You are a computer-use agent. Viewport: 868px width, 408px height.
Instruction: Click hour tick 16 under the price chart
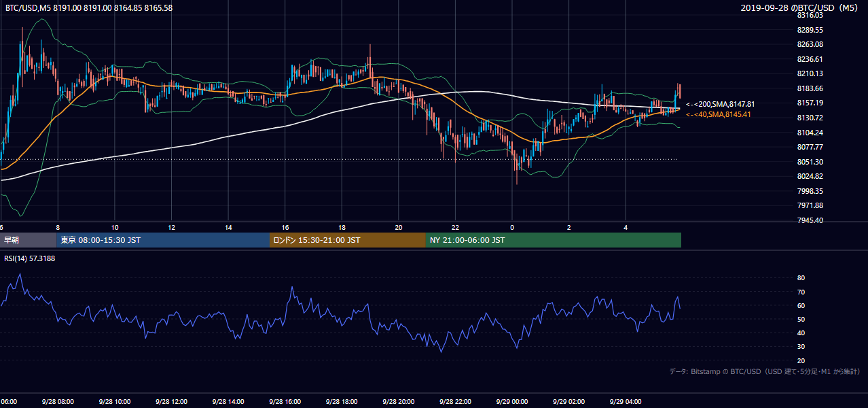pyautogui.click(x=285, y=228)
